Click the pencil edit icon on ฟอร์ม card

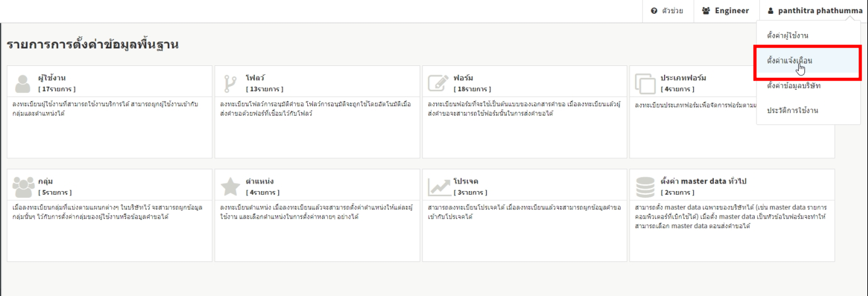(x=437, y=84)
